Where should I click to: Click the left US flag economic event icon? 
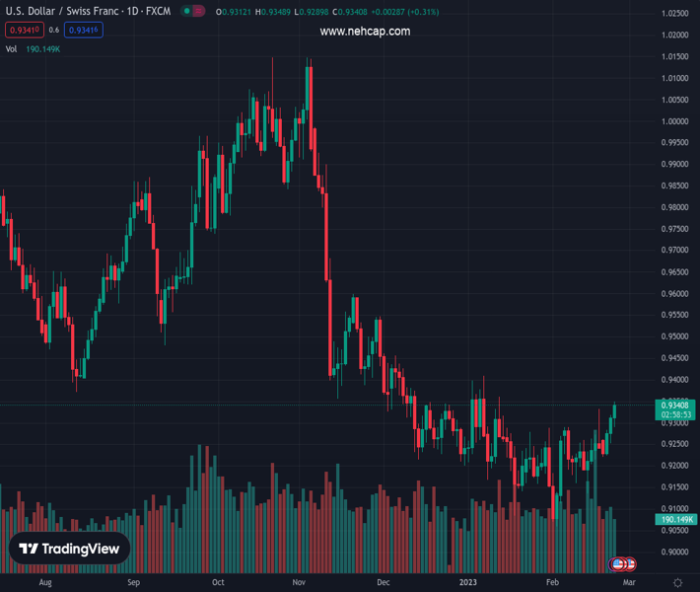coord(618,564)
